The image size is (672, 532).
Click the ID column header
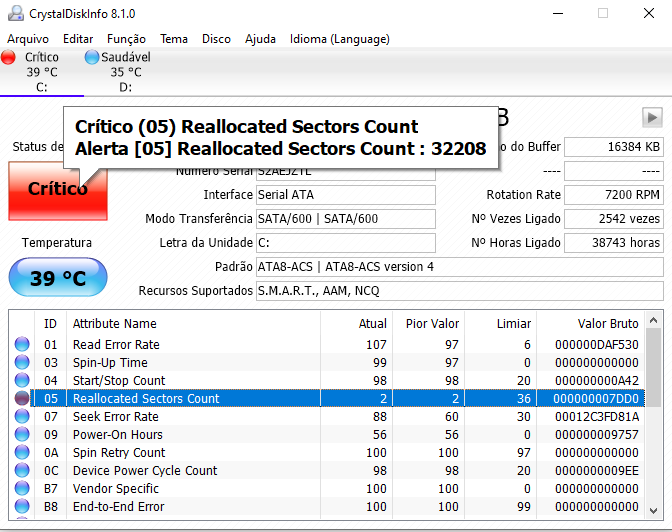51,323
